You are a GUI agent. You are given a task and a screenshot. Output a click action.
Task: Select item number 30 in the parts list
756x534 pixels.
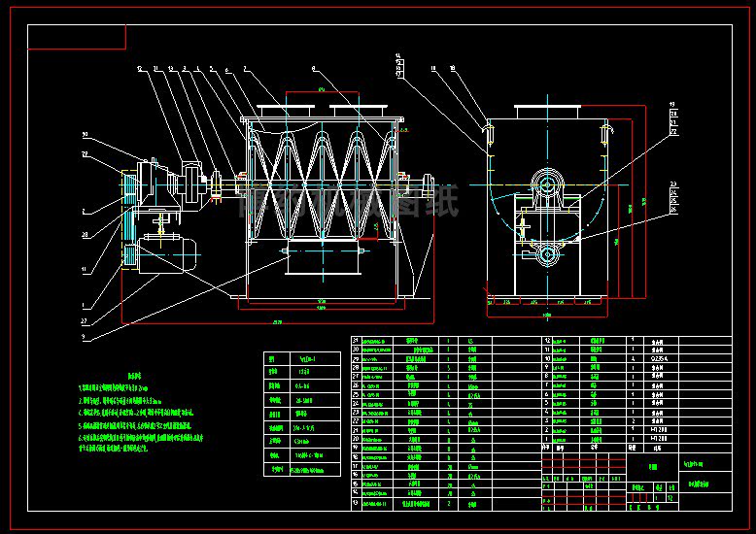(356, 350)
